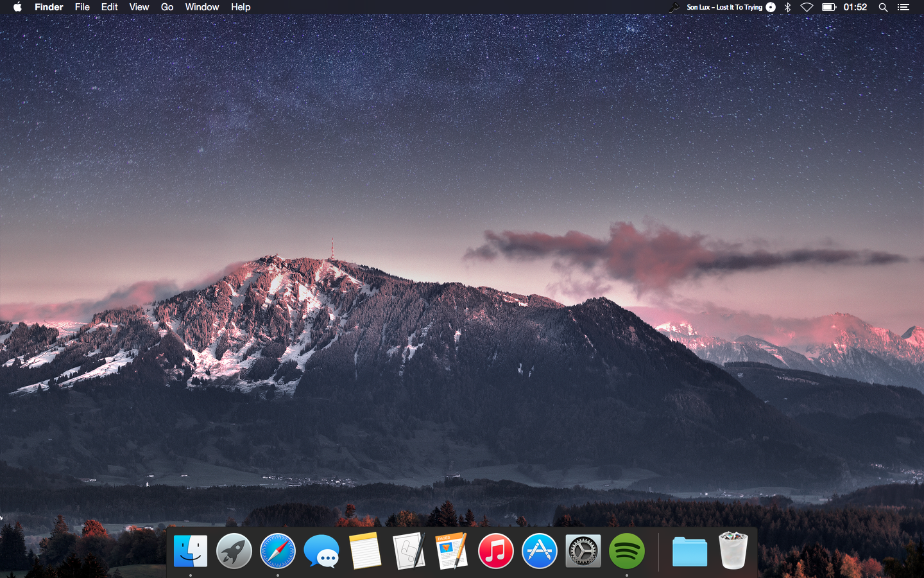Open the blue folder stack in dock
The image size is (924, 578).
pos(690,552)
